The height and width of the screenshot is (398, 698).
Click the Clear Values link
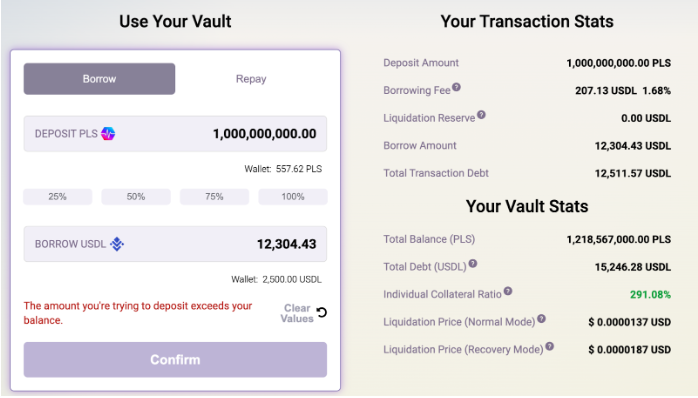point(297,313)
